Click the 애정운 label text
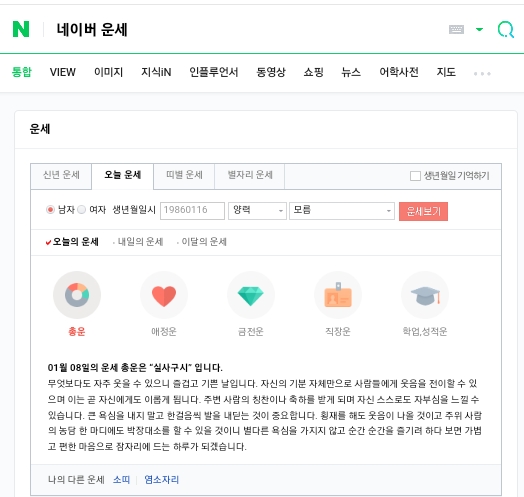Viewport: 524px width, 497px height. coord(164,332)
